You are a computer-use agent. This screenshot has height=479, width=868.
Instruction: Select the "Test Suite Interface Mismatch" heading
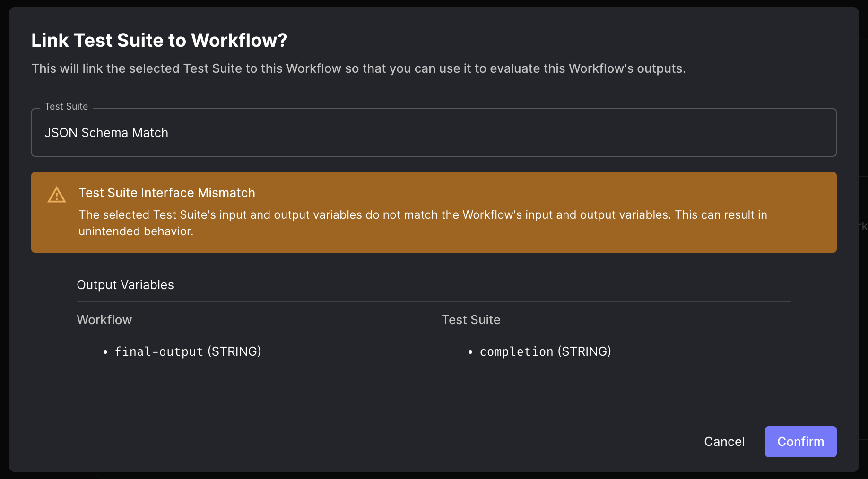(167, 193)
